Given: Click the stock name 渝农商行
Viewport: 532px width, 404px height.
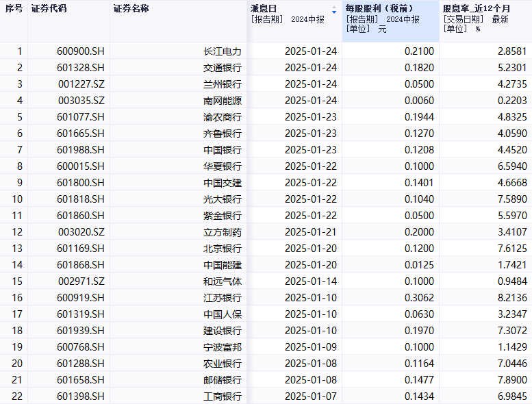Looking at the screenshot, I should [223, 117].
